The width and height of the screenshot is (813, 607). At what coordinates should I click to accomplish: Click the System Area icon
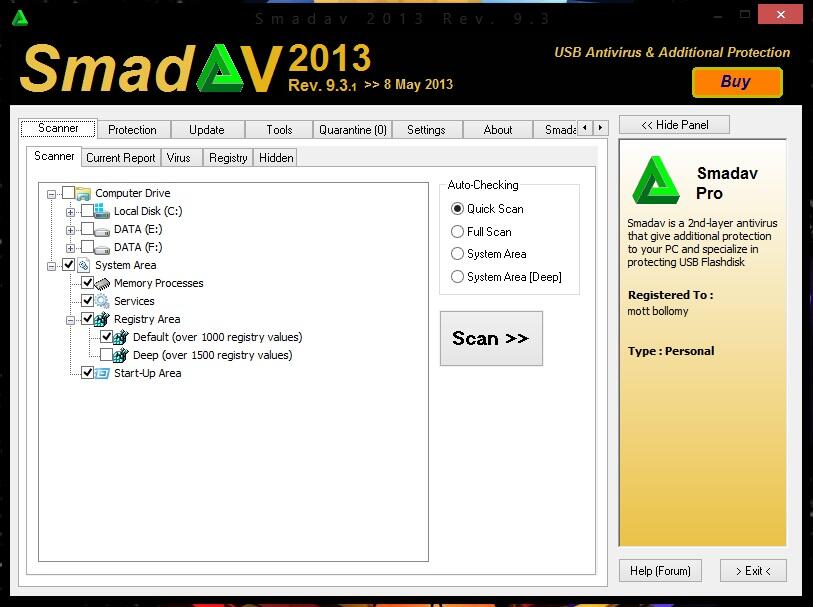(83, 265)
